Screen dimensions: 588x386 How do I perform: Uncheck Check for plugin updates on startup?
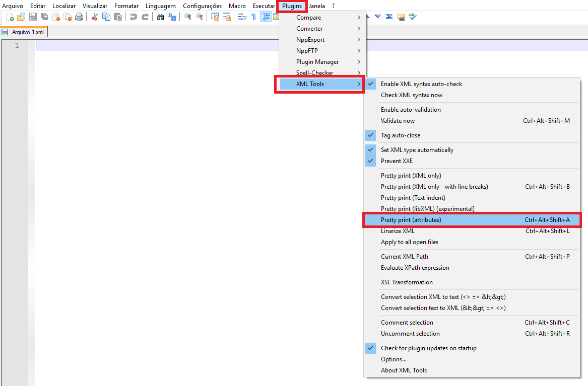coord(472,348)
